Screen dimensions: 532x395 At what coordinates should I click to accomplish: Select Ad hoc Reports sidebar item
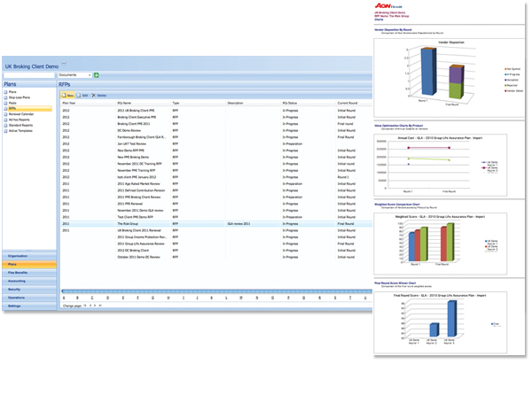[20, 119]
